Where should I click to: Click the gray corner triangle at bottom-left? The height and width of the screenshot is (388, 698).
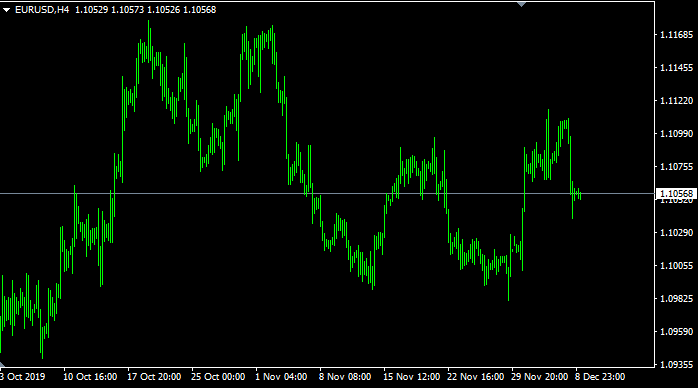(2, 364)
